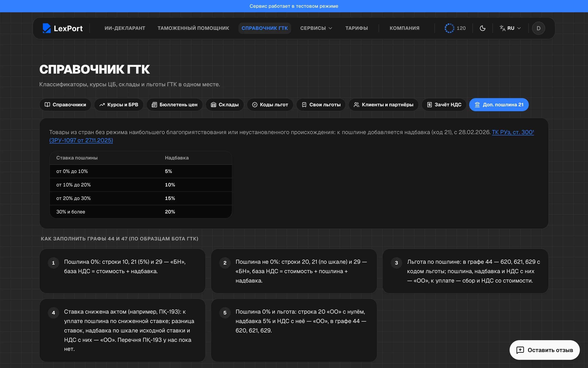This screenshot has height=368, width=588.
Task: Click newspaper icon in Бюллетень цен tab
Action: pyautogui.click(x=154, y=105)
